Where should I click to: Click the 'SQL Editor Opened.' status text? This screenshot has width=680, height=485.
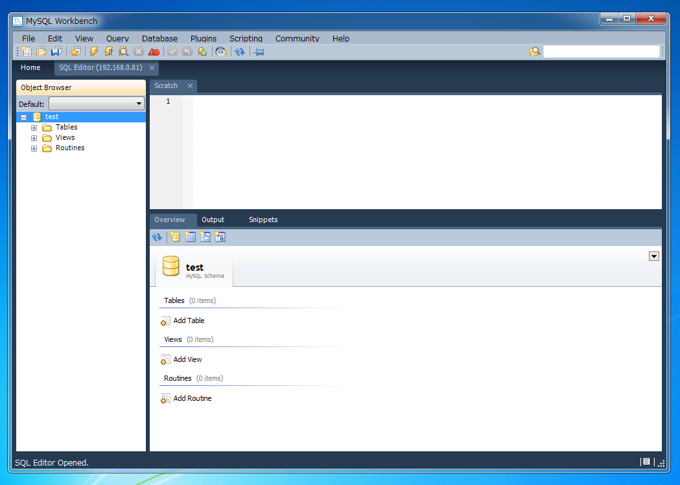click(x=52, y=463)
